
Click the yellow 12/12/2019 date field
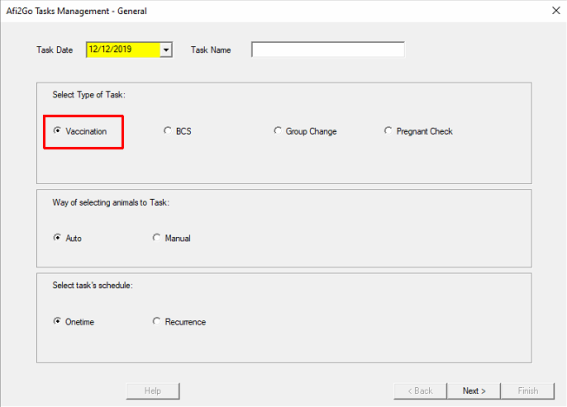point(123,50)
